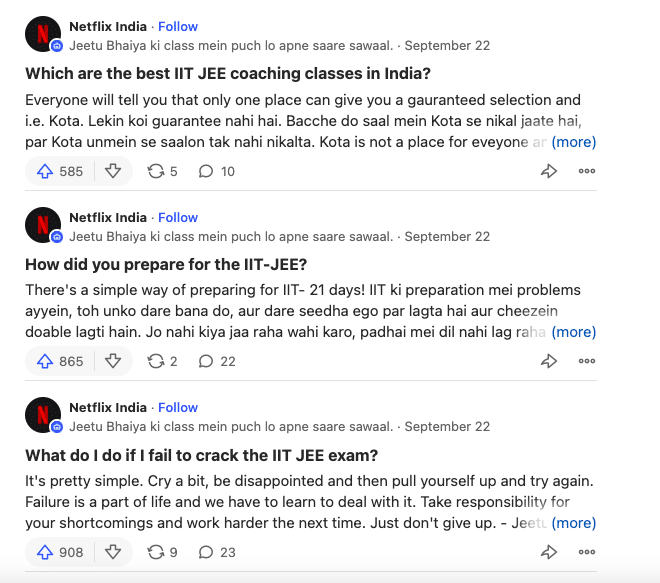Open comments on the 21 days preparation answer
The width and height of the screenshot is (660, 583).
tap(217, 361)
